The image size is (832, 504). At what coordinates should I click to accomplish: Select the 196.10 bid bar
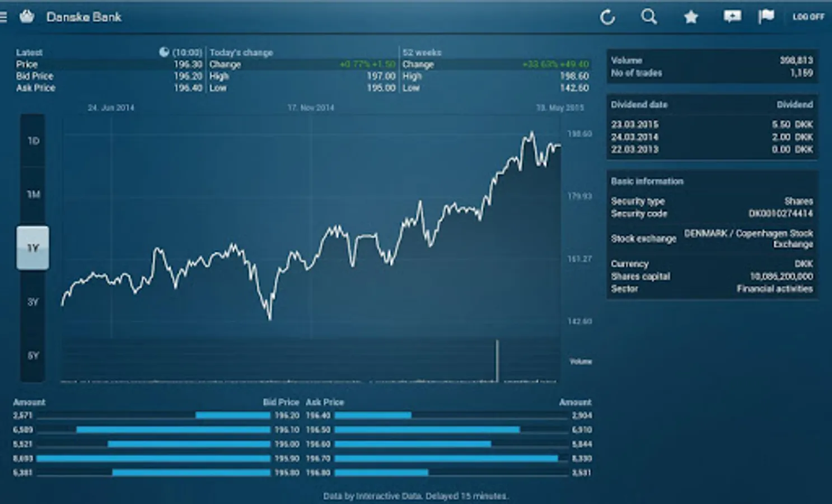tap(174, 430)
